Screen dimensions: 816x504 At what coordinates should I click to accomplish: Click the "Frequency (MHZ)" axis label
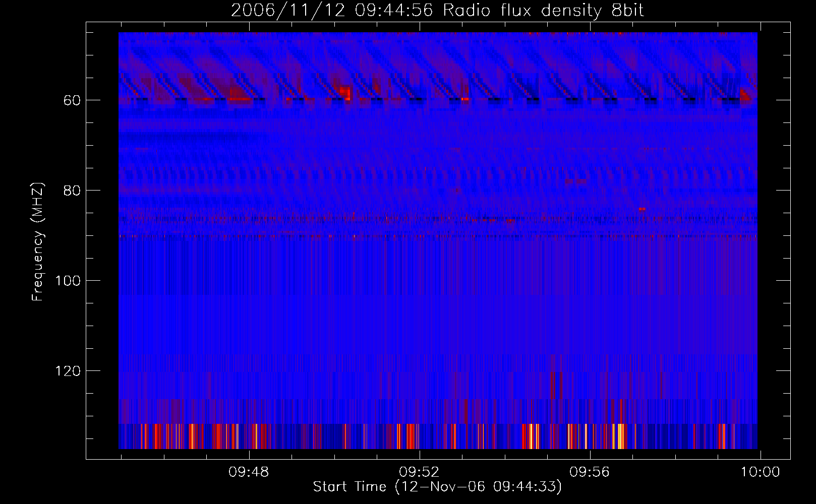38,241
